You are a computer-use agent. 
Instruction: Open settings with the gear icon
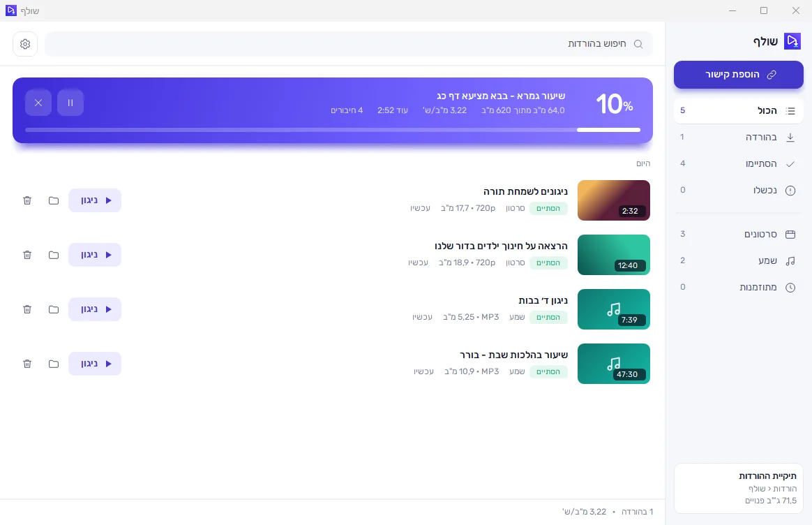pos(25,44)
